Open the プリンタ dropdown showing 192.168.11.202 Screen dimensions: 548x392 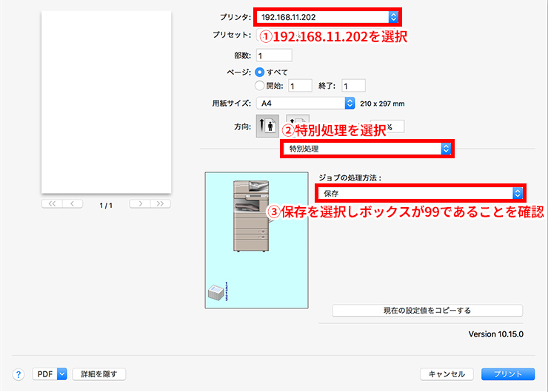327,16
